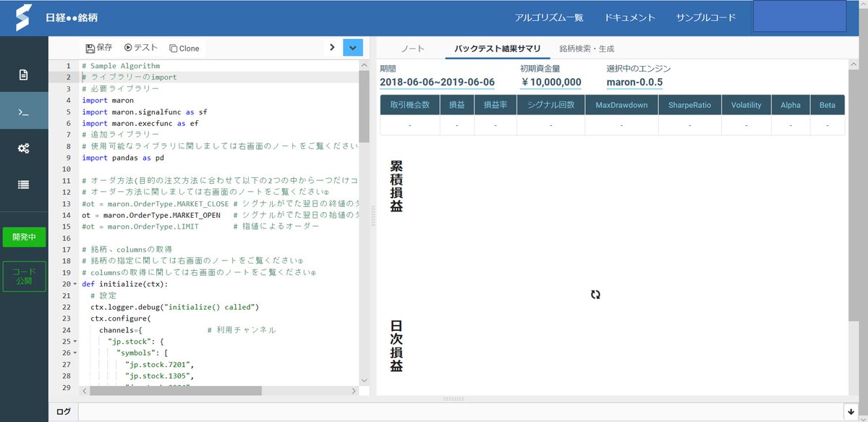Click the editor's horizontal scrollbar left arrow
This screenshot has height=422, width=868.
(x=85, y=391)
